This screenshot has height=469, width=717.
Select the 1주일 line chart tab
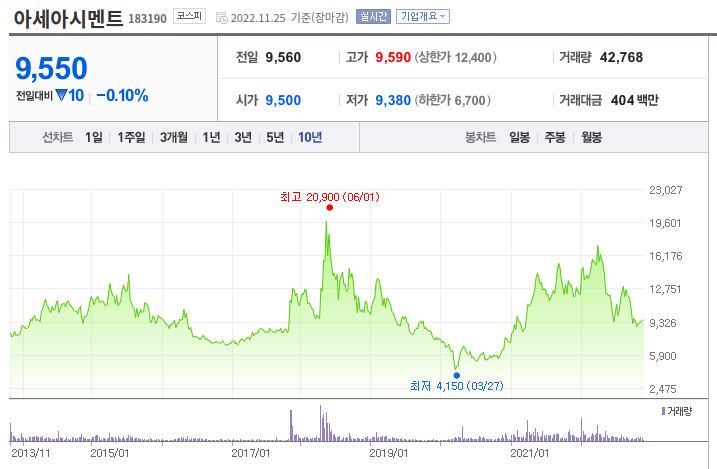131,137
